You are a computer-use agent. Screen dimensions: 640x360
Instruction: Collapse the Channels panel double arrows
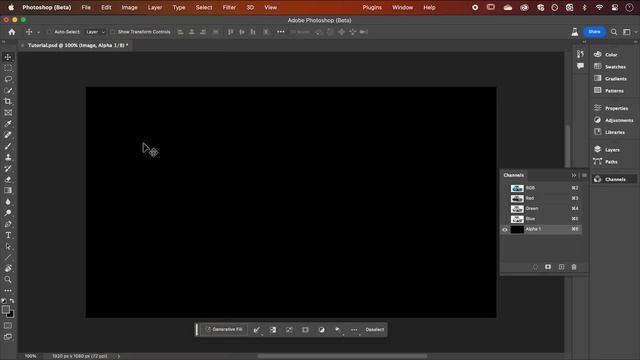coord(574,175)
